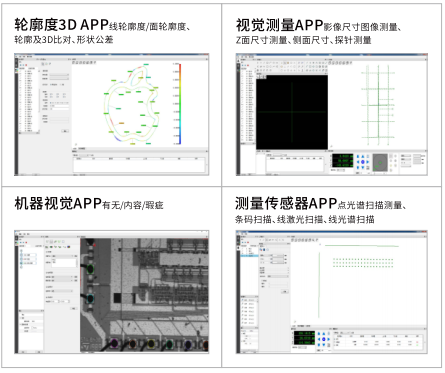445x373 pixels.
Task: Click the confirm button in Sensor APP parameter panel
Action: coord(285,291)
